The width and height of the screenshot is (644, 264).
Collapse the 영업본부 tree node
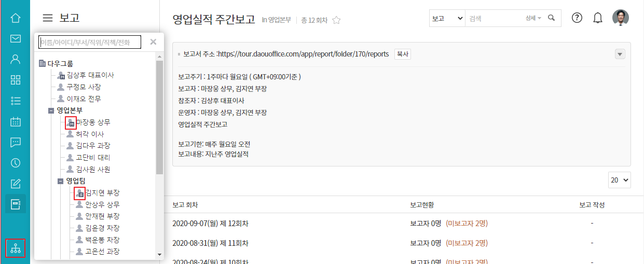[51, 110]
